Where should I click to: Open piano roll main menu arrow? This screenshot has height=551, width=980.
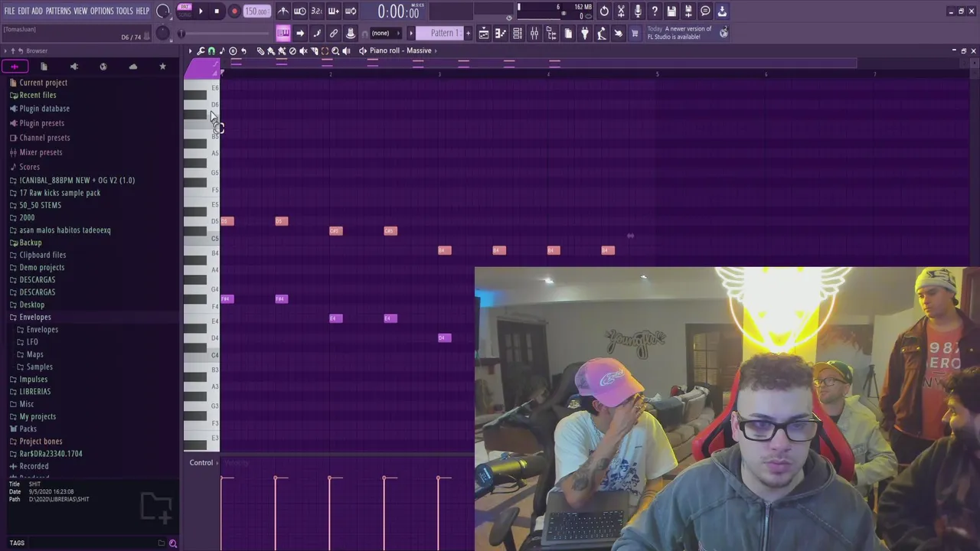coord(191,51)
